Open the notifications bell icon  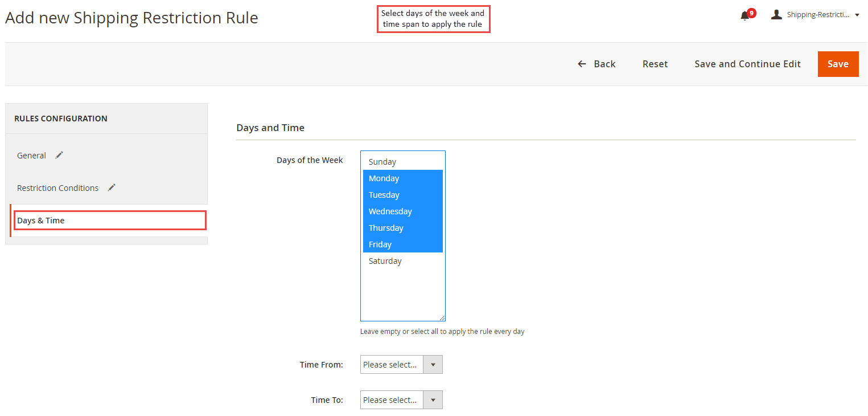(x=744, y=16)
